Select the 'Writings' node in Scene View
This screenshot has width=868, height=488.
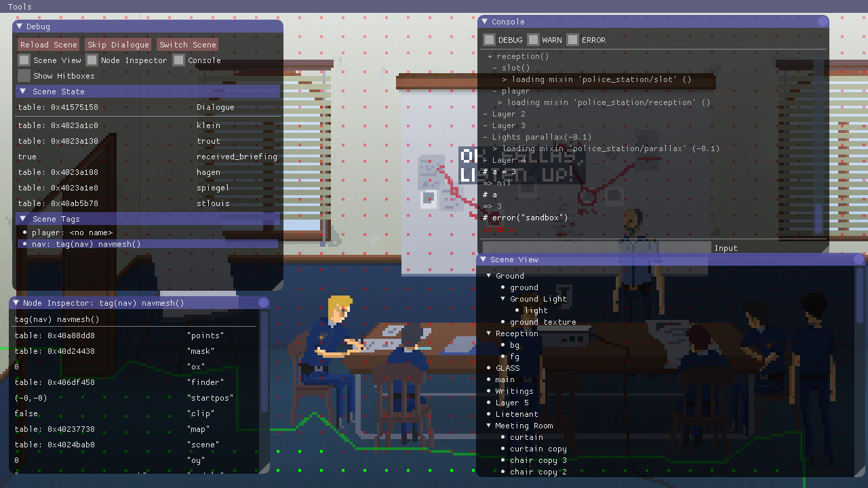[x=514, y=391]
